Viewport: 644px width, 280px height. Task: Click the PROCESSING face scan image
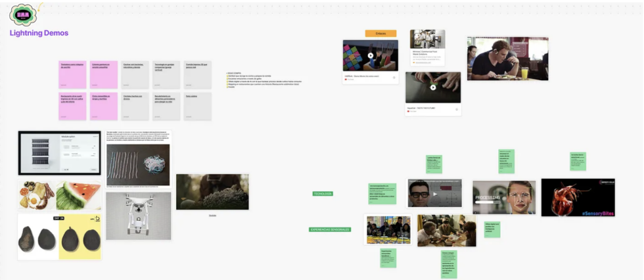(504, 197)
